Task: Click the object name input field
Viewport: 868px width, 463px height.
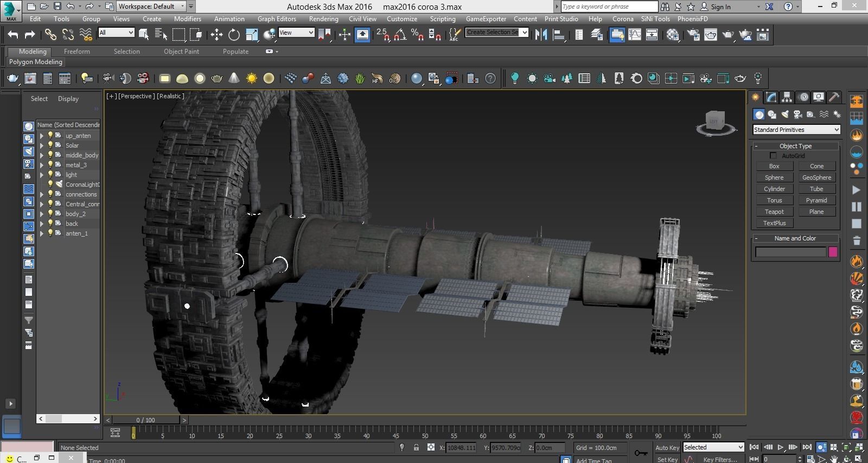Action: (x=790, y=252)
